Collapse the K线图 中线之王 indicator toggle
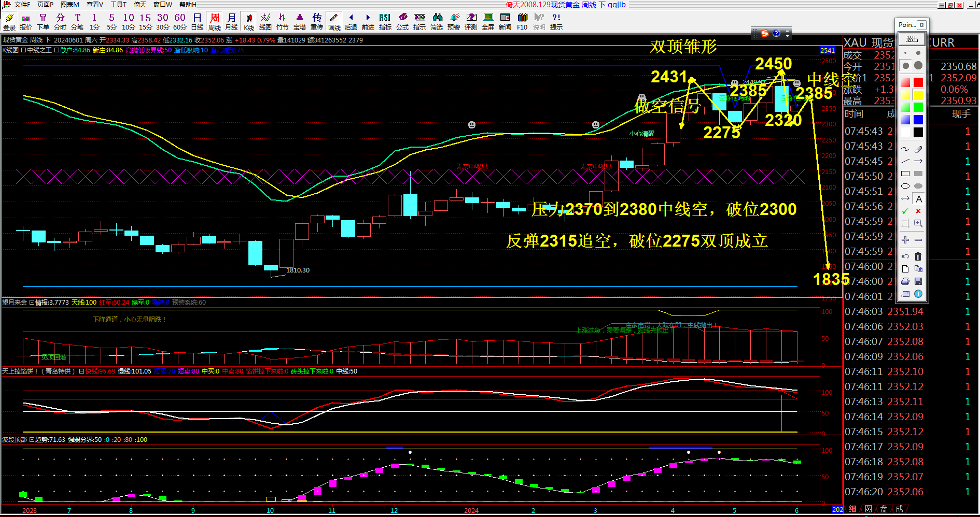 point(23,50)
